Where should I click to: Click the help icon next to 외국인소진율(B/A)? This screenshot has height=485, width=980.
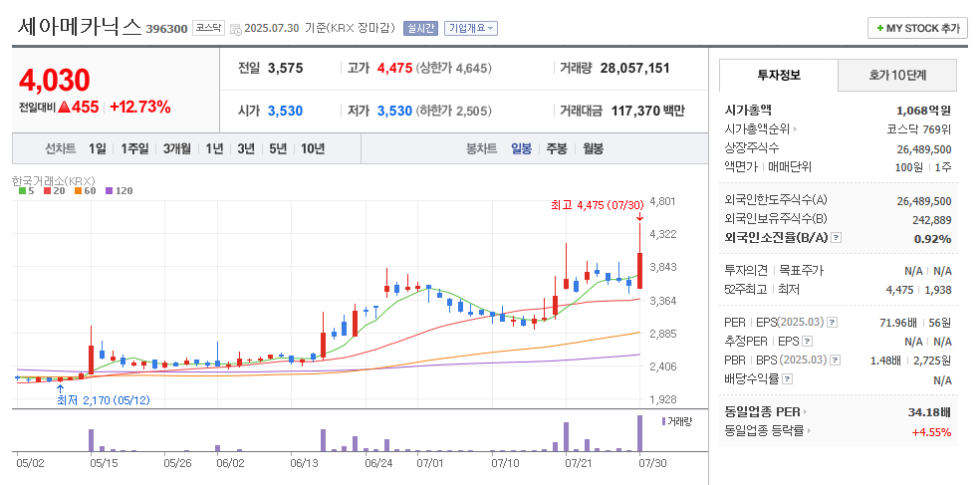click(x=837, y=237)
